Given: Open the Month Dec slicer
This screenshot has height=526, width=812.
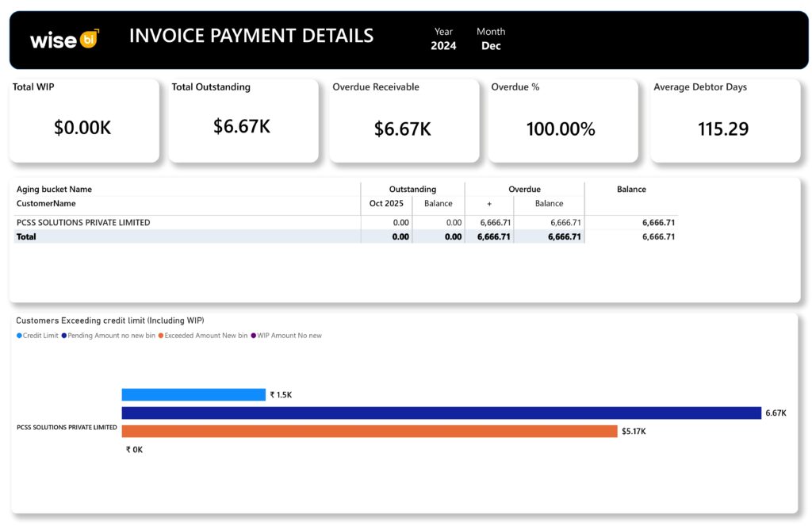Looking at the screenshot, I should coord(491,45).
